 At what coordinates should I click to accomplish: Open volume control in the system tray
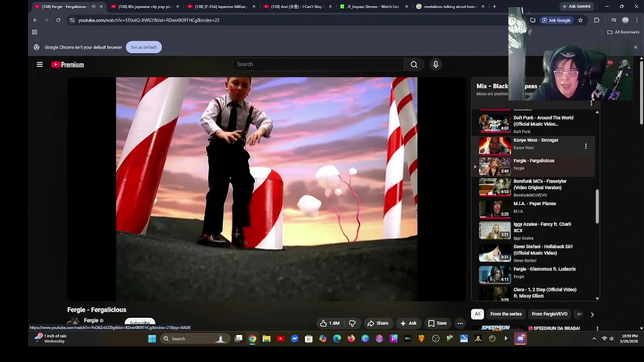612,338
